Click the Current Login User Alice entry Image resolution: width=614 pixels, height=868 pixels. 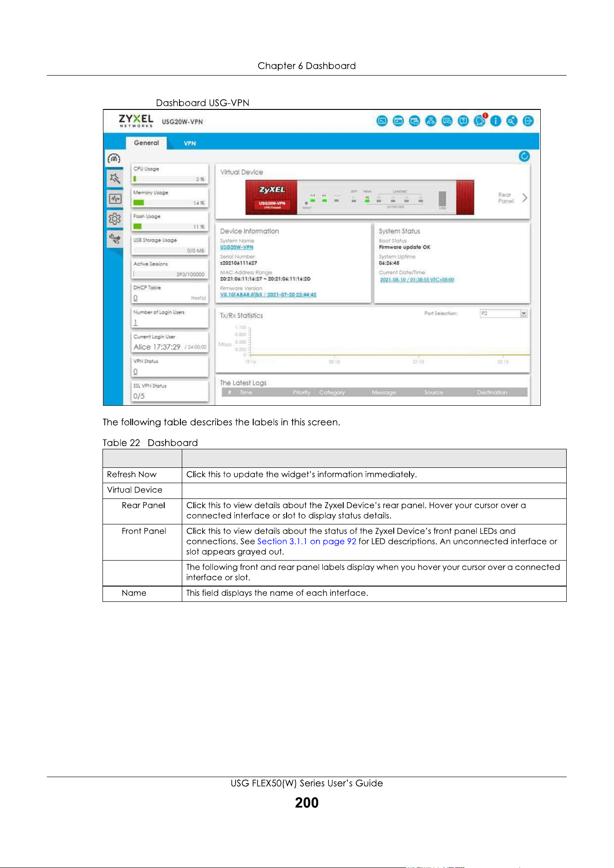point(170,347)
